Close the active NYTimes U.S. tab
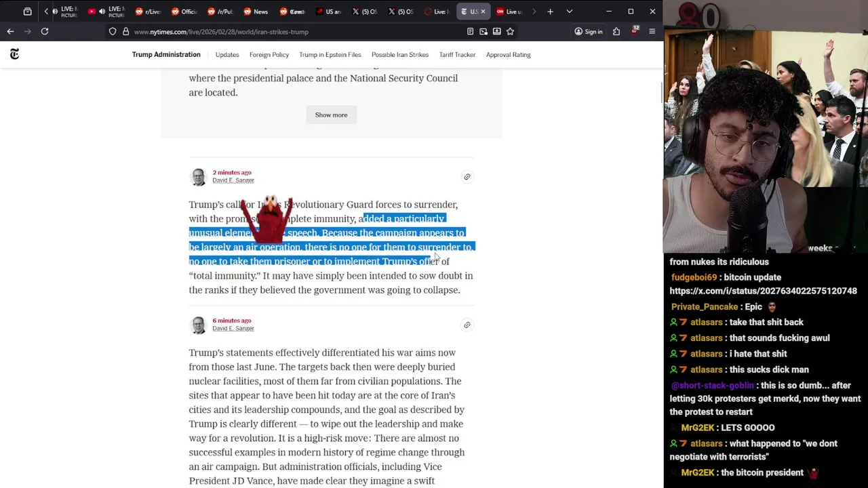The width and height of the screenshot is (868, 488). tap(483, 12)
